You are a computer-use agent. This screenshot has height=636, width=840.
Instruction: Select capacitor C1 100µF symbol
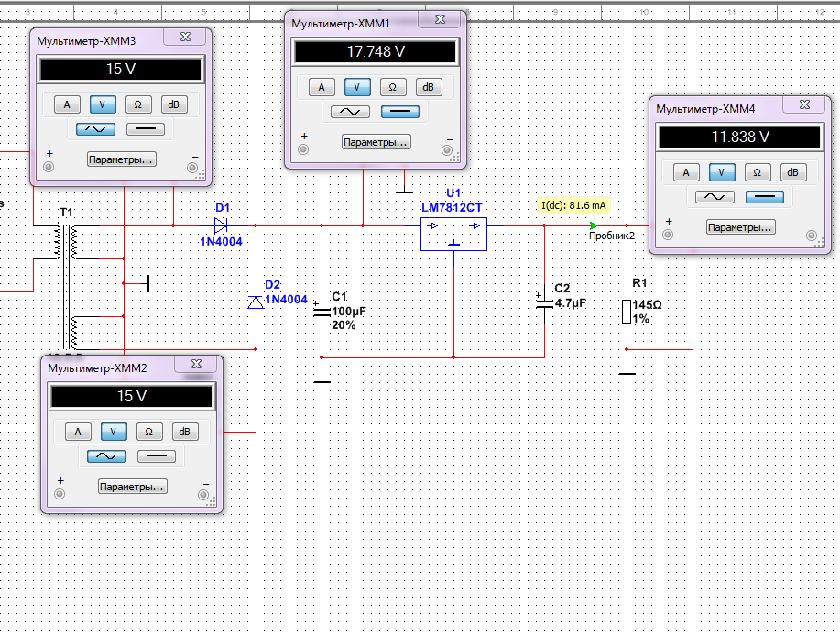point(322,311)
